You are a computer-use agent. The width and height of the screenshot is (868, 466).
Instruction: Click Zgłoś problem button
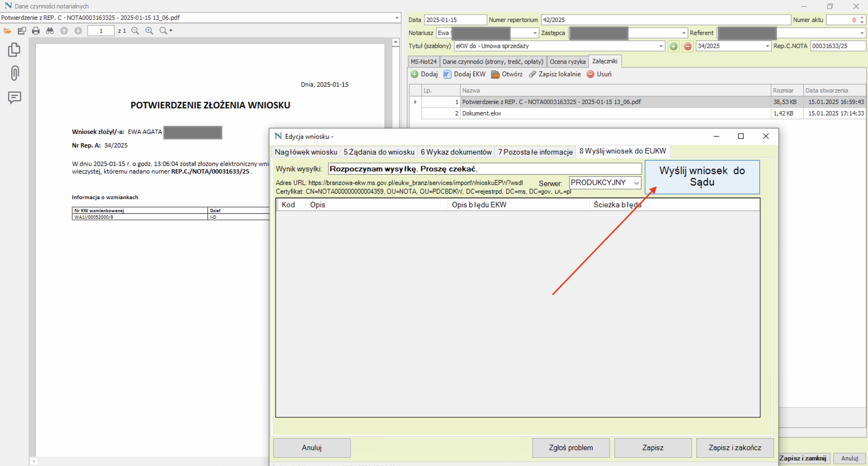[571, 448]
